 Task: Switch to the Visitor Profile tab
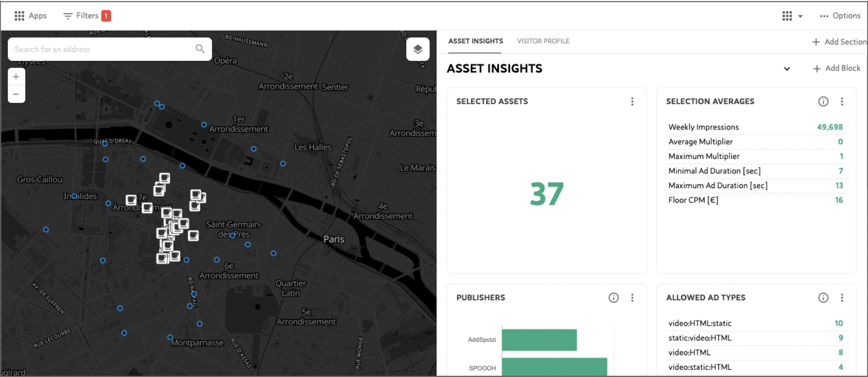[543, 41]
